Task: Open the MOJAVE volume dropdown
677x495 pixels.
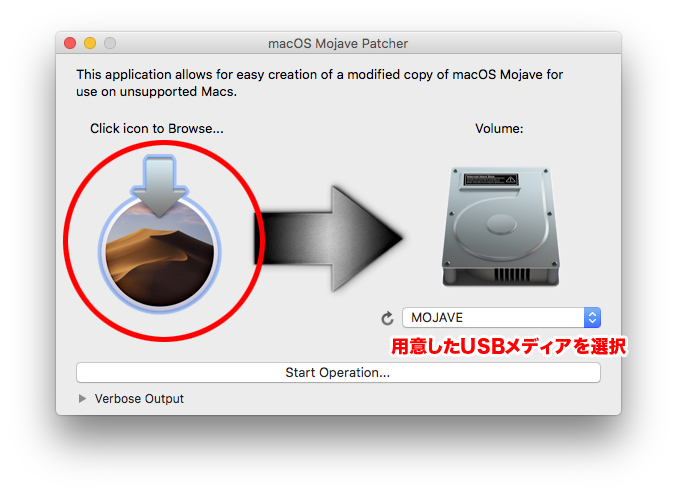Action: [501, 318]
